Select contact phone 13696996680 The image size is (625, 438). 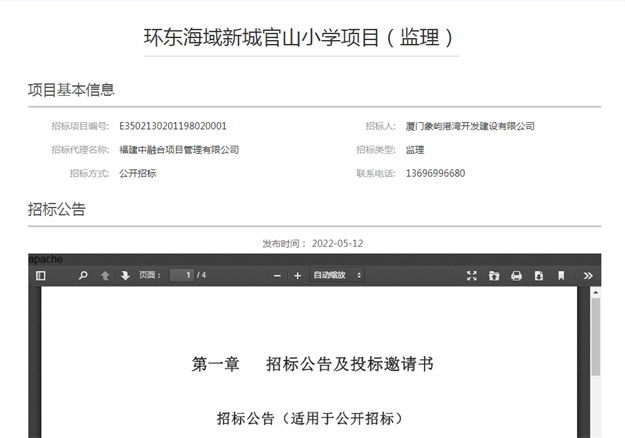tap(435, 173)
